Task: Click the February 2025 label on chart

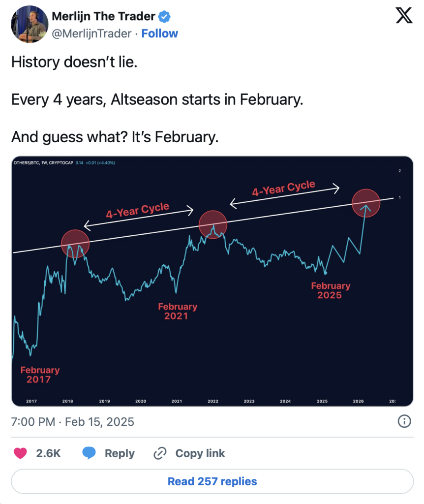Action: (331, 290)
